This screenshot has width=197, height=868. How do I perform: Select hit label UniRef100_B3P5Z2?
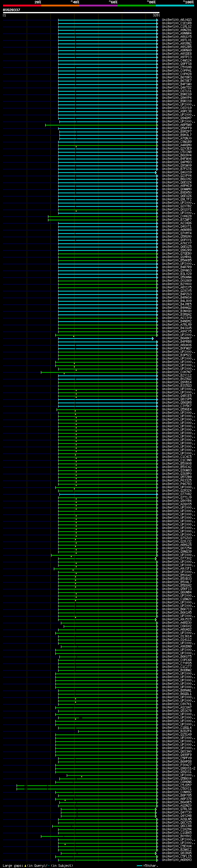[x=176, y=356]
